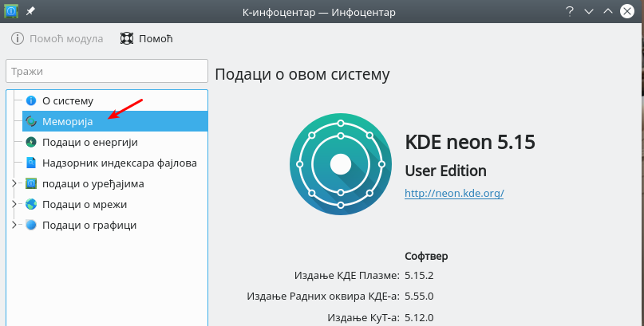Click the подаци о уређајима chip icon
Image resolution: width=644 pixels, height=326 pixels.
point(31,183)
